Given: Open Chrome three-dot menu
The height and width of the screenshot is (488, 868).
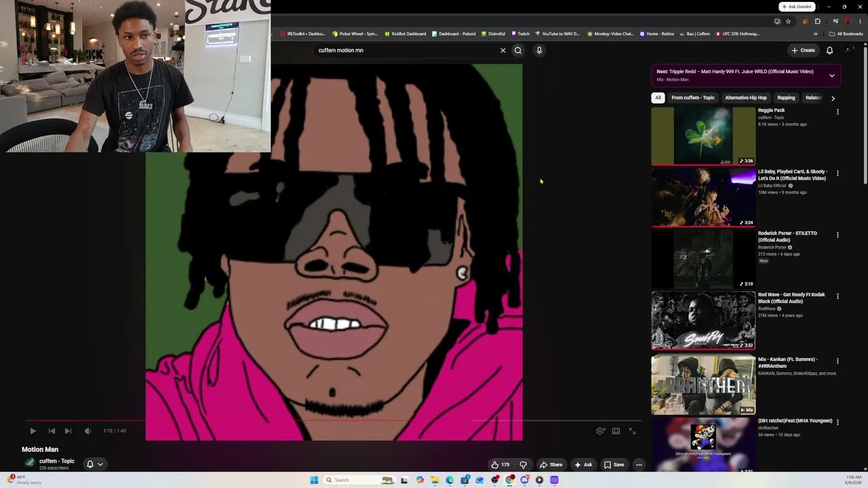Looking at the screenshot, I should [x=859, y=21].
